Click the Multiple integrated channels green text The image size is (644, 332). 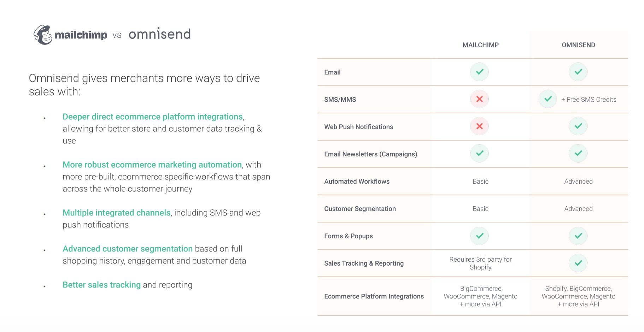[x=117, y=213]
